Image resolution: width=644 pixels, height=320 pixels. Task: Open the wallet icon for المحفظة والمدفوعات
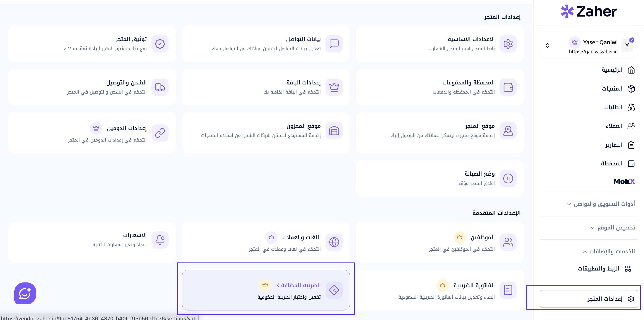508,87
